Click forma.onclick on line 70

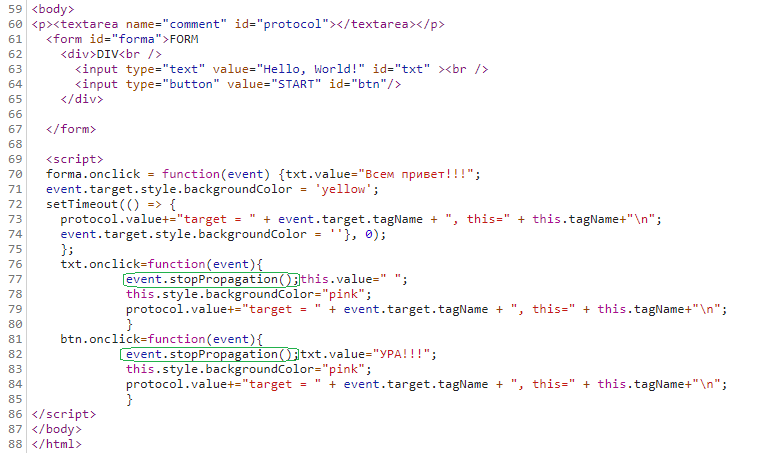pos(93,174)
